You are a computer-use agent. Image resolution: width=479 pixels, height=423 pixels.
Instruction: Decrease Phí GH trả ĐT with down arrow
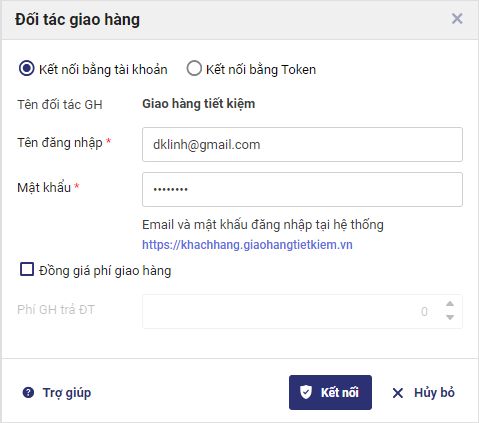pos(450,317)
